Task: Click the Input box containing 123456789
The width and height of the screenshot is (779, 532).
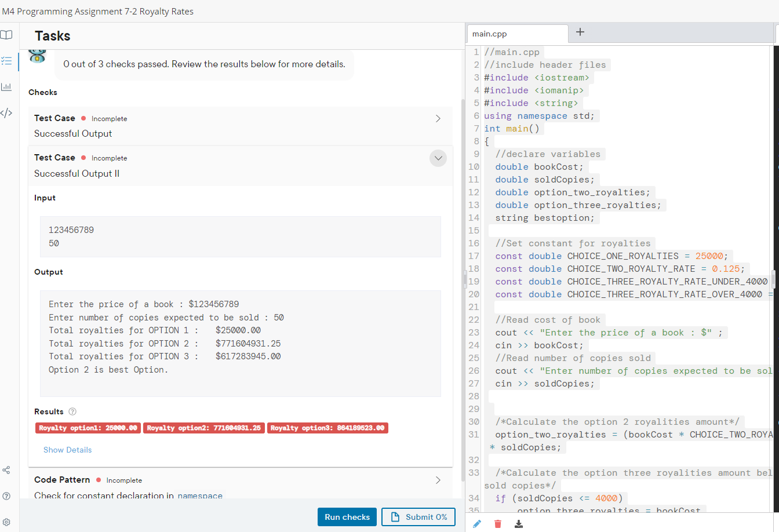Action: click(241, 236)
